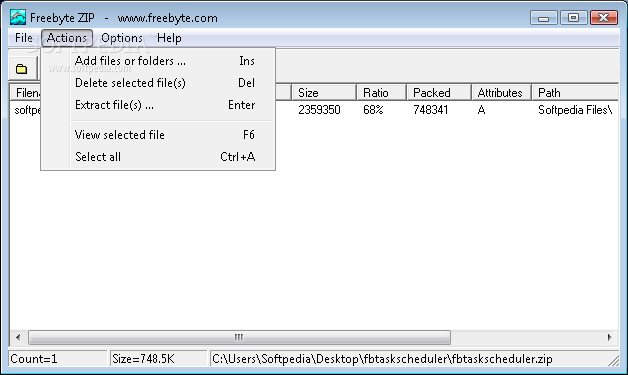Select the ratio value 68%
Viewport: 628px width, 375px height.
coord(373,110)
